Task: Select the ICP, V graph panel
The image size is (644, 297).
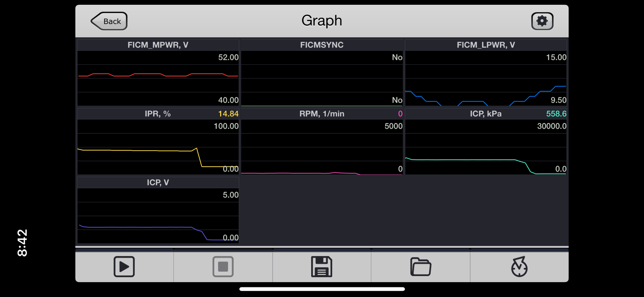Action: point(158,182)
